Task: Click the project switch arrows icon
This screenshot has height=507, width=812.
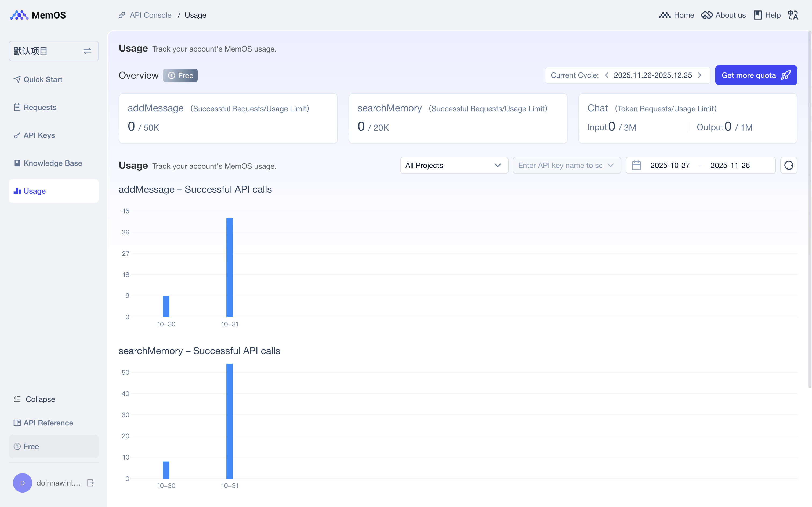Action: tap(87, 51)
